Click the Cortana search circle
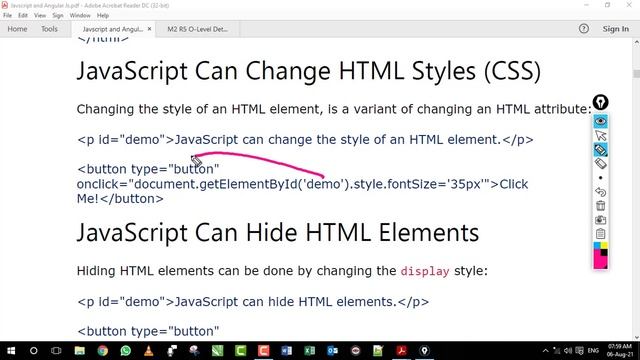Screen dimensions: 640x360 (x=33, y=351)
